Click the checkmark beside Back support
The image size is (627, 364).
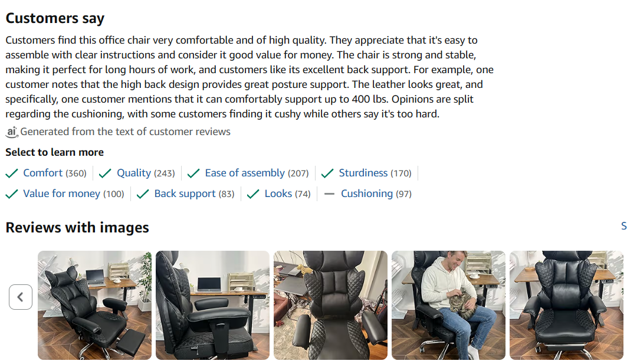pos(143,194)
